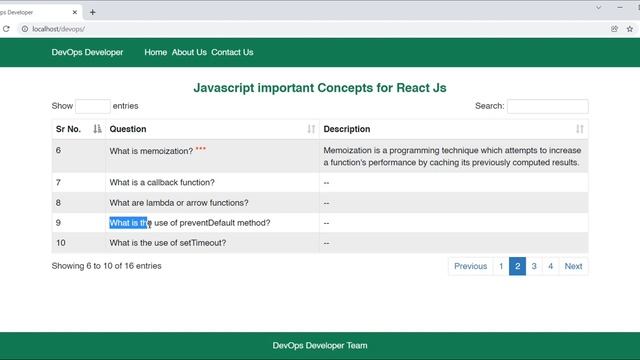Minimize the browser window
Image resolution: width=640 pixels, height=360 pixels.
(620, 7)
